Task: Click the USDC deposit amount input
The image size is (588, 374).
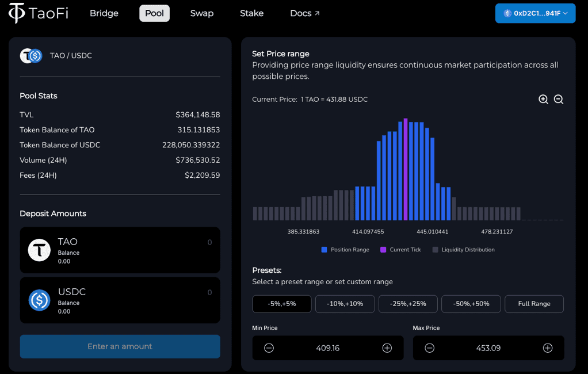Action: click(x=209, y=292)
